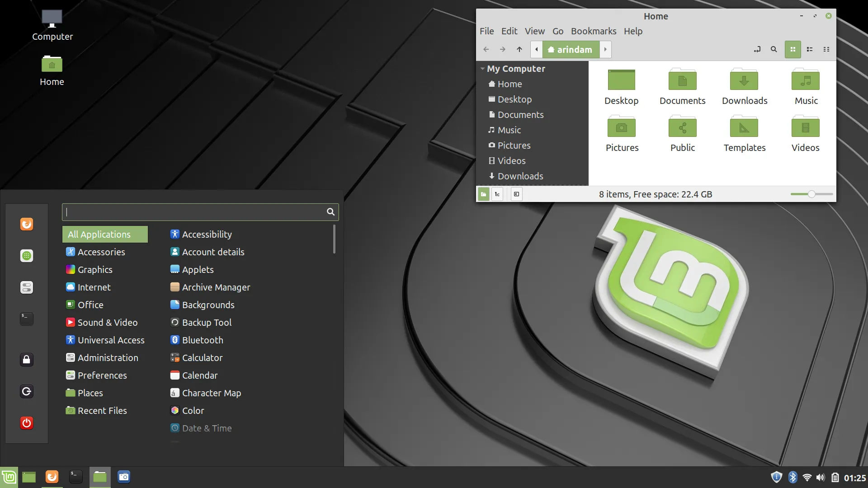The height and width of the screenshot is (488, 868).
Task: Click list view toggle in file manager
Action: (809, 49)
